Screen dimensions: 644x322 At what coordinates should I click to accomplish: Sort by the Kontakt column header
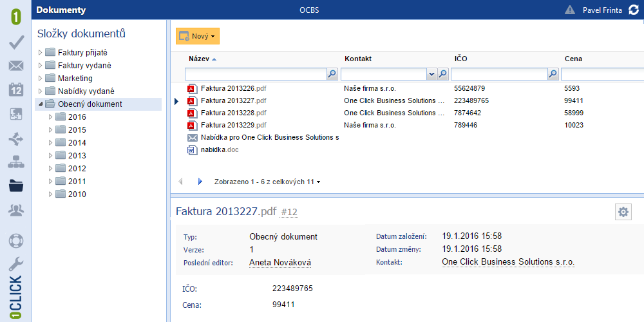(357, 59)
